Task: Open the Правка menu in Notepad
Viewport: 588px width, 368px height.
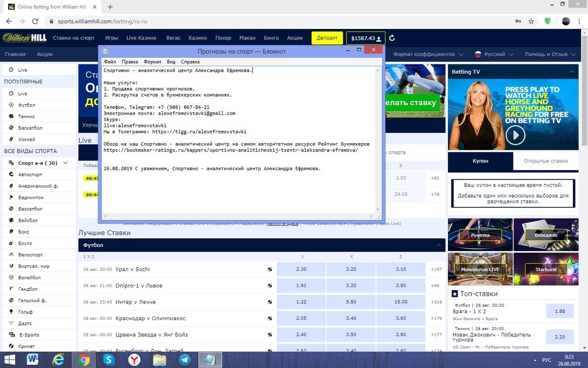Action: [x=130, y=62]
